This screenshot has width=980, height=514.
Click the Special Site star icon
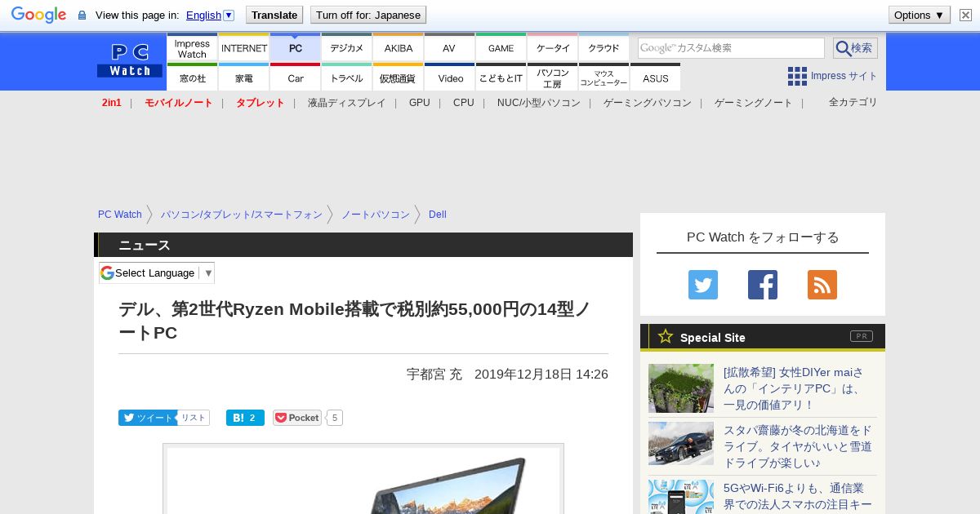point(666,336)
